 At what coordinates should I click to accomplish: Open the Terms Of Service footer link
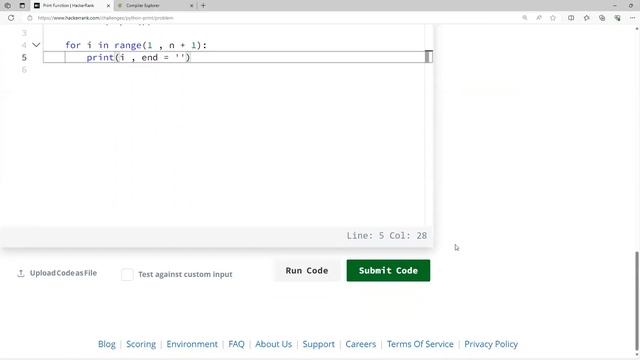[x=420, y=344]
